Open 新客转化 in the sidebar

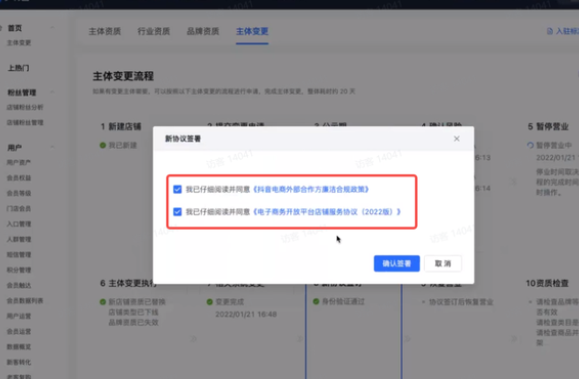coord(19,362)
